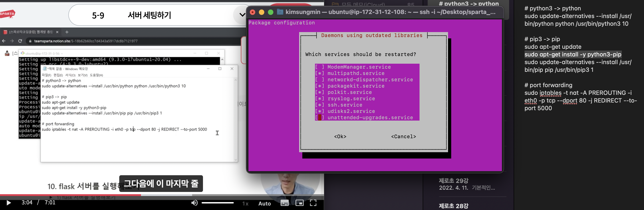This screenshot has height=210, width=644.
Task: Close the Windows 메모장 window
Action: point(232,69)
